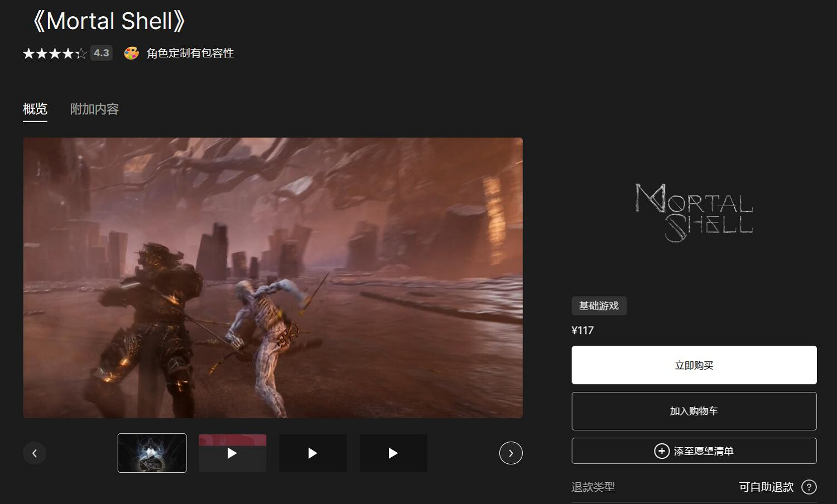Click the Mortal Shell logo image

point(694,213)
